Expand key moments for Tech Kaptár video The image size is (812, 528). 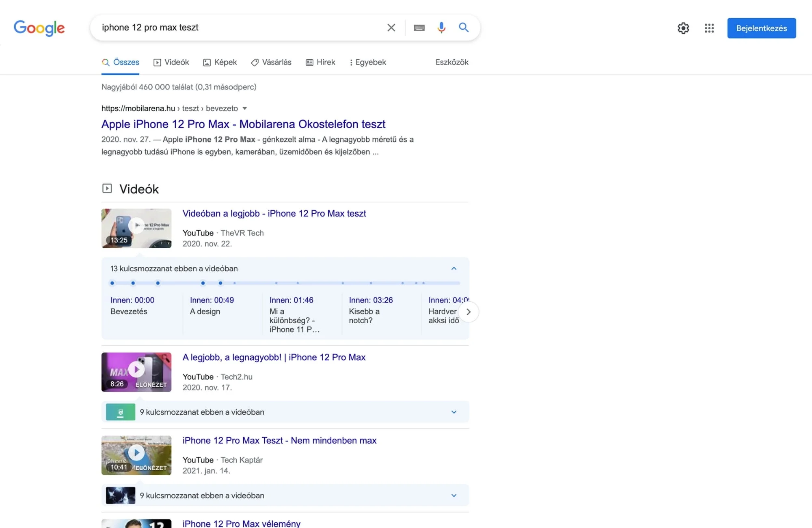click(454, 496)
